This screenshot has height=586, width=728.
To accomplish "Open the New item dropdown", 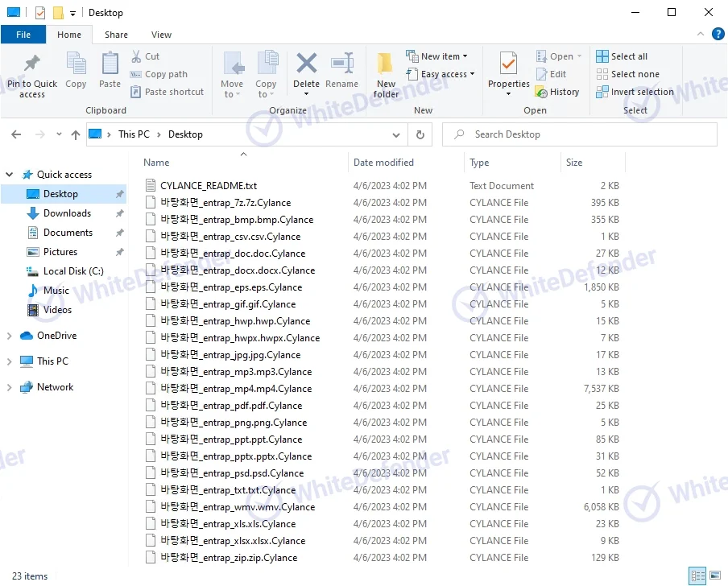I will (437, 56).
